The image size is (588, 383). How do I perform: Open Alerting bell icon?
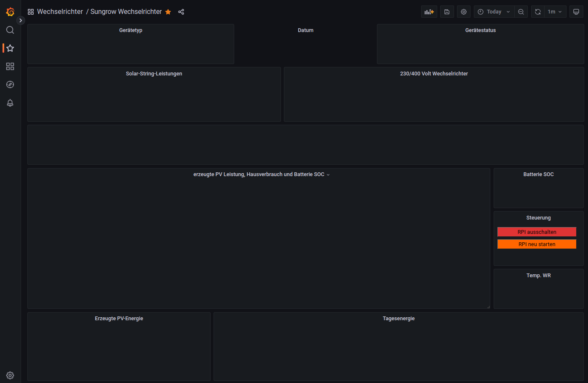10,103
